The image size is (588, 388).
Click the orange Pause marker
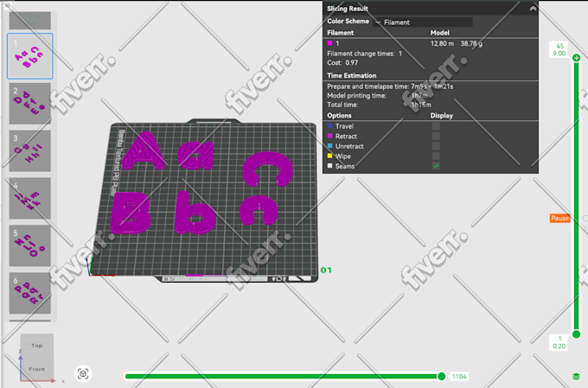coord(559,218)
